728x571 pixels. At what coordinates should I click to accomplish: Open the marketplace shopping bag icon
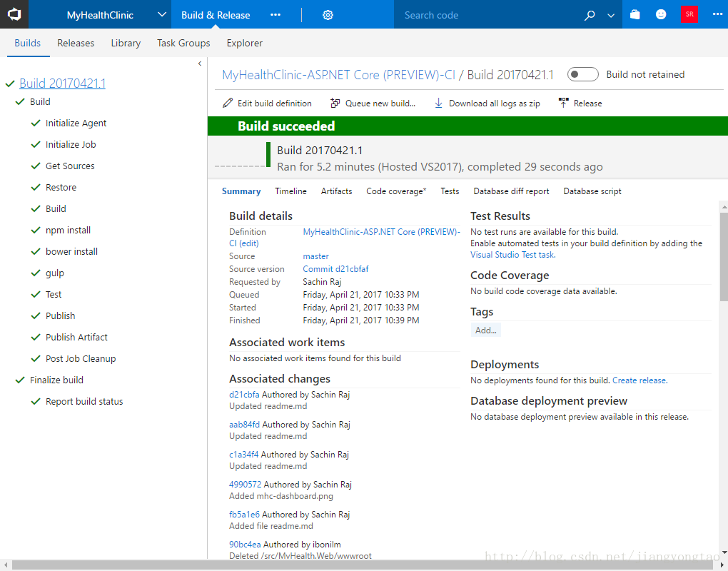point(635,14)
